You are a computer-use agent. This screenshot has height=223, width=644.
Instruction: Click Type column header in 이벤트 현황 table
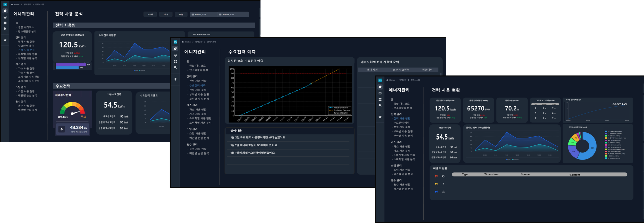pos(465,174)
